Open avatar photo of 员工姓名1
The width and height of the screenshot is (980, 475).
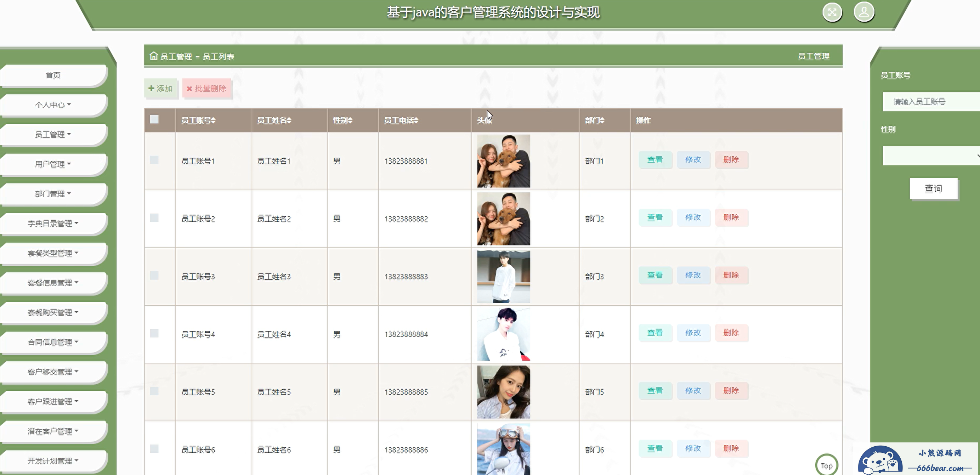pyautogui.click(x=503, y=161)
